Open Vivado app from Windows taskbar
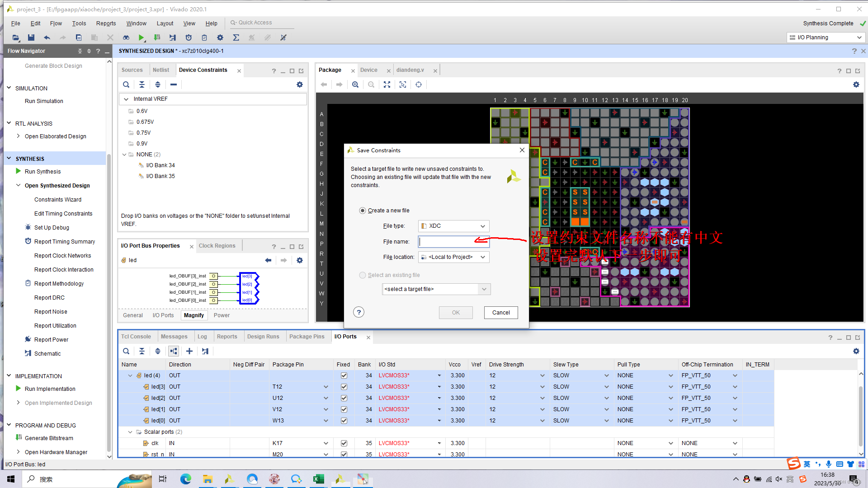The width and height of the screenshot is (868, 488). (x=229, y=479)
